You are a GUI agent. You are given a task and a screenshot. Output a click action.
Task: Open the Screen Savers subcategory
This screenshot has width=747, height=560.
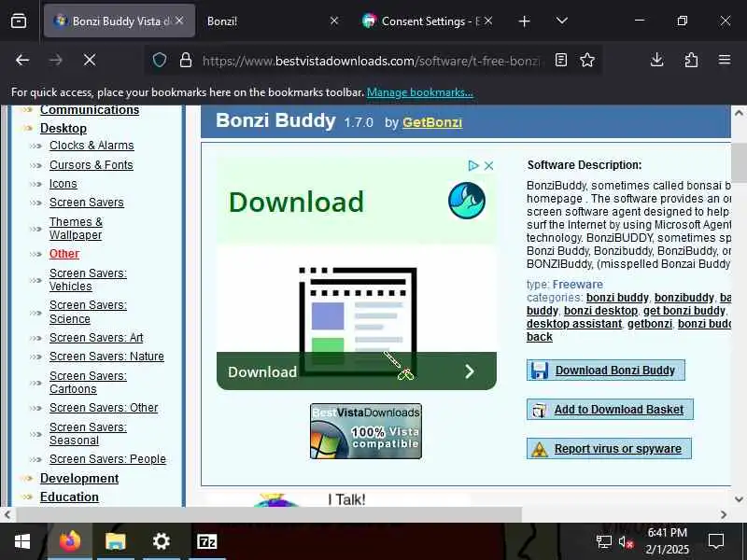click(x=86, y=203)
